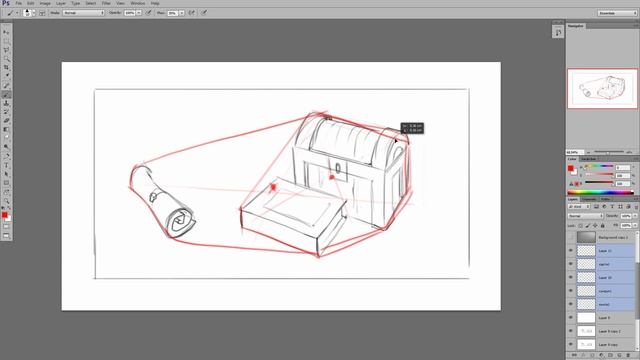The width and height of the screenshot is (640, 360).
Task: Open the Layer menu
Action: (x=61, y=3)
